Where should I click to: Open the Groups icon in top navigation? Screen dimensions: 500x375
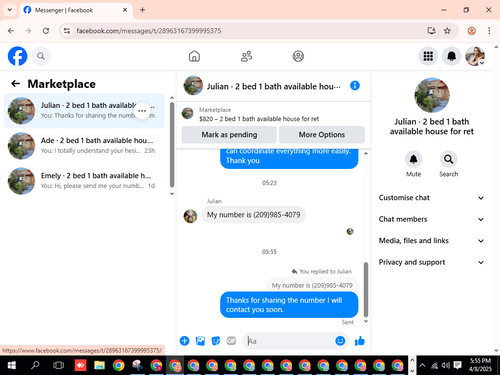pyautogui.click(x=298, y=56)
